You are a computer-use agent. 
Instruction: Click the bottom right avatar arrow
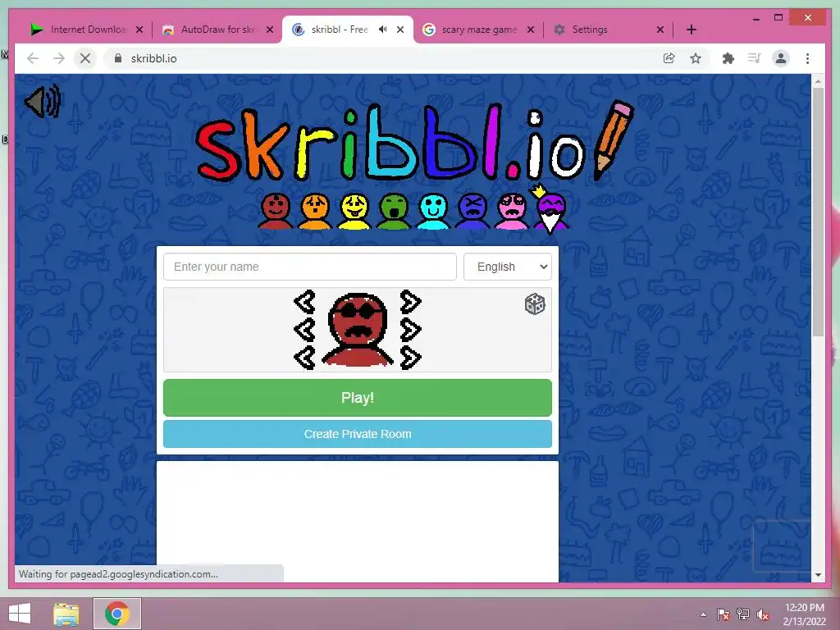[x=410, y=358]
